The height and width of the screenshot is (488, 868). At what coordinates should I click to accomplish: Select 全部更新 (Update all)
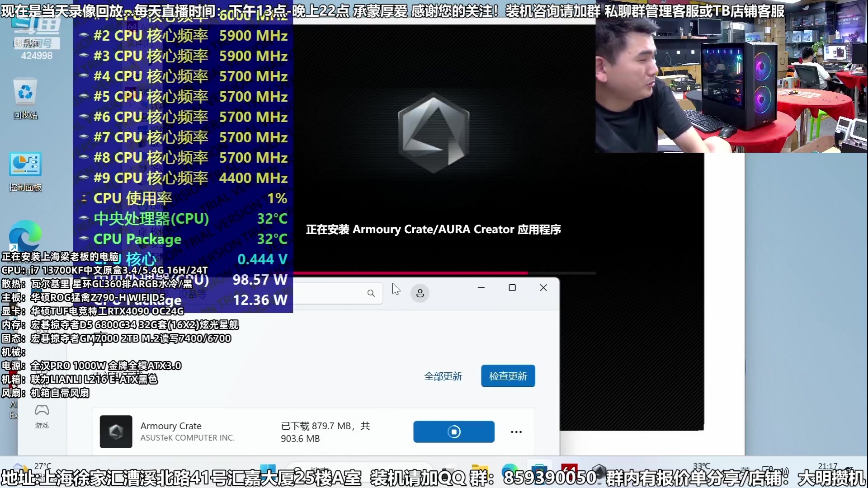pos(443,376)
